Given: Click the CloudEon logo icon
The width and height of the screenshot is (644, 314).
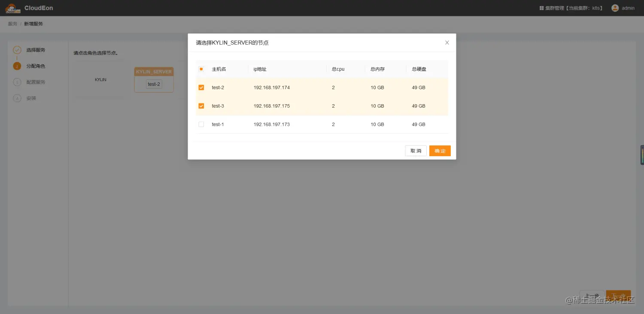Looking at the screenshot, I should (13, 8).
